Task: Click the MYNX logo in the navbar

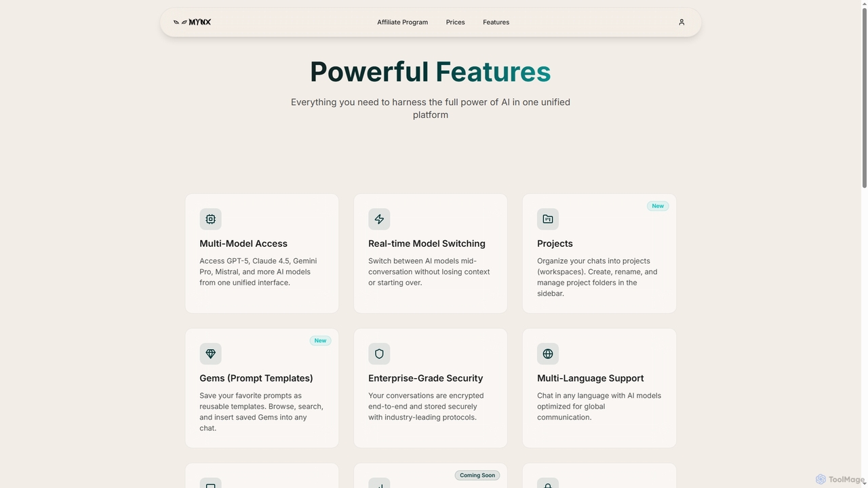Action: (192, 22)
